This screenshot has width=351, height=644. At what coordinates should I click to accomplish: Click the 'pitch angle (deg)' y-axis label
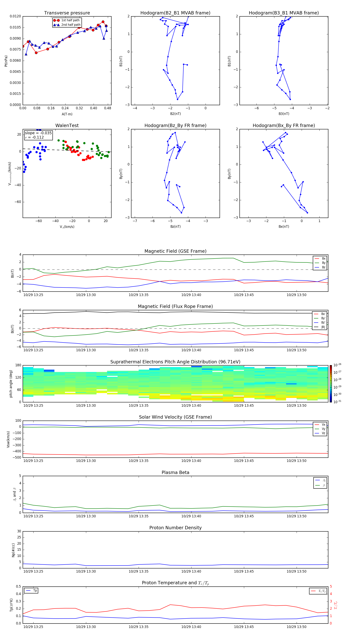pyautogui.click(x=11, y=384)
